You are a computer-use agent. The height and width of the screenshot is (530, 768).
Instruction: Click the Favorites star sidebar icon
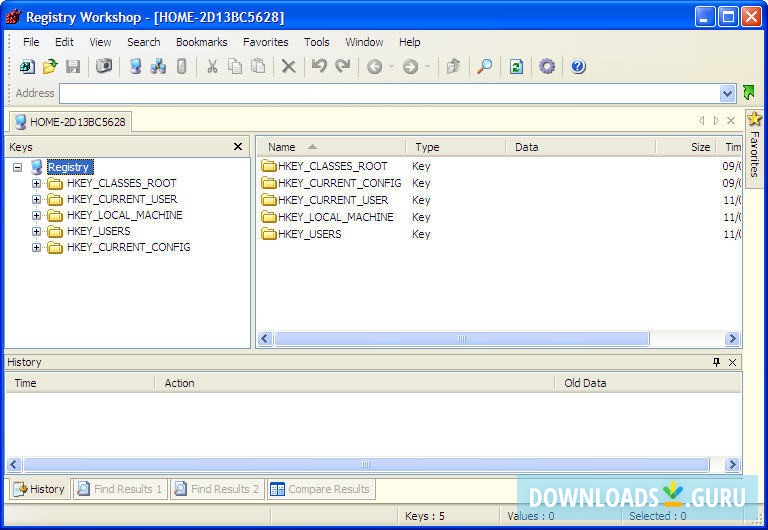coord(754,119)
